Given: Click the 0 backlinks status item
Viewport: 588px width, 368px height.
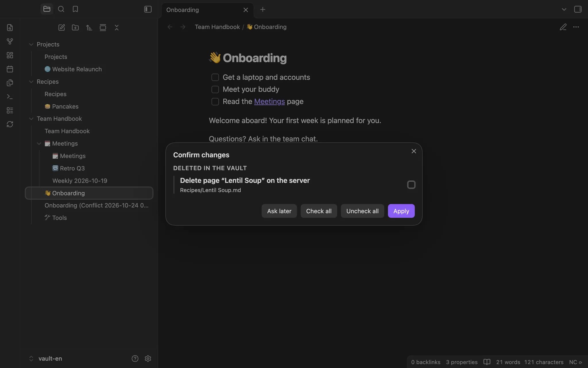Looking at the screenshot, I should (425, 362).
